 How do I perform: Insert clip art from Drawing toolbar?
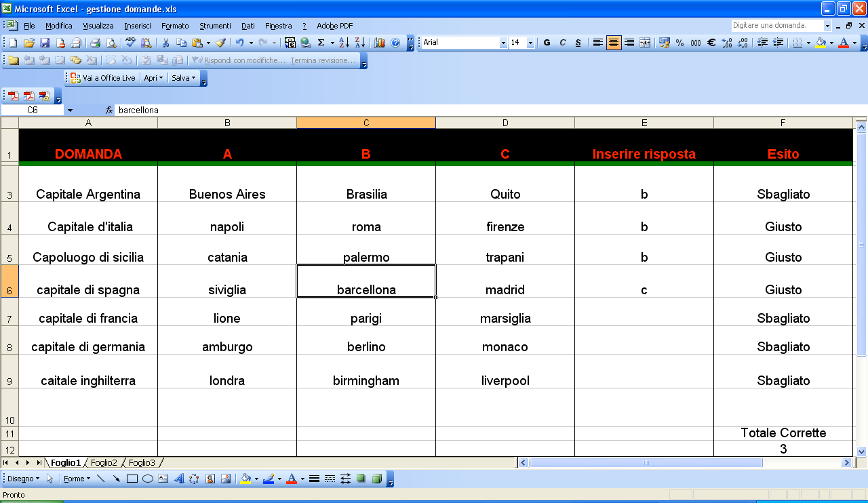click(210, 479)
